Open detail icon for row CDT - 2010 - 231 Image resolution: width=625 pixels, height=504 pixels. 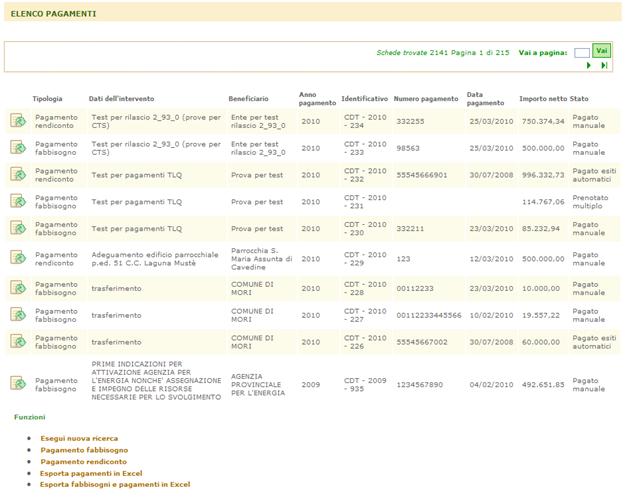18,201
